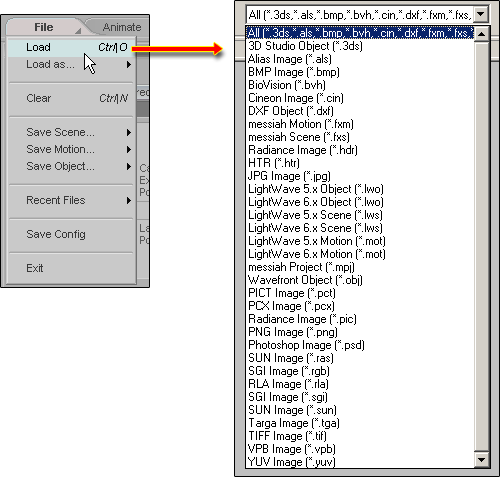The width and height of the screenshot is (500, 477).
Task: Click the scrollbar up arrow in list
Action: [x=481, y=34]
